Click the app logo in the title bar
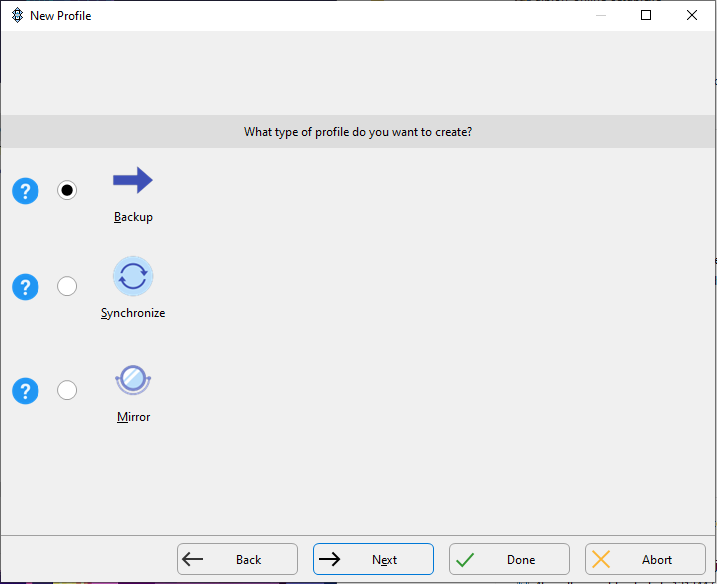717x584 pixels. coord(17,16)
